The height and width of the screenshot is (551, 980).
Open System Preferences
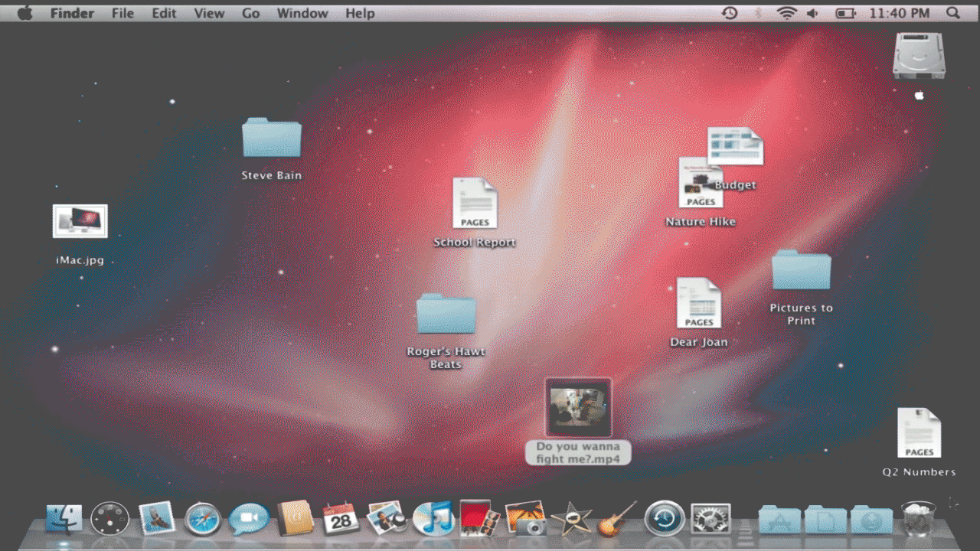pyautogui.click(x=708, y=517)
